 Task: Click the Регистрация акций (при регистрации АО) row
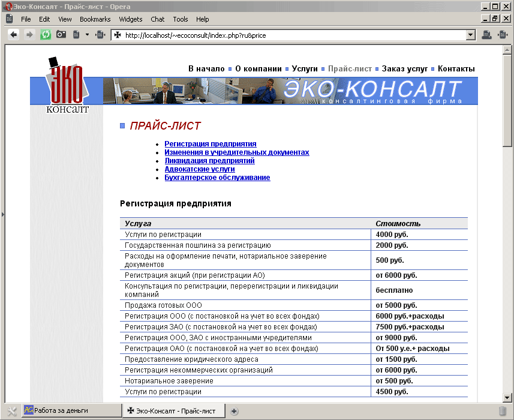[293, 275]
